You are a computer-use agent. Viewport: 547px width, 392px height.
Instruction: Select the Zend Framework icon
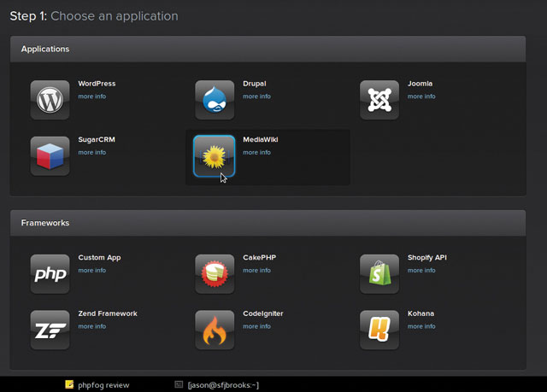pos(50,330)
